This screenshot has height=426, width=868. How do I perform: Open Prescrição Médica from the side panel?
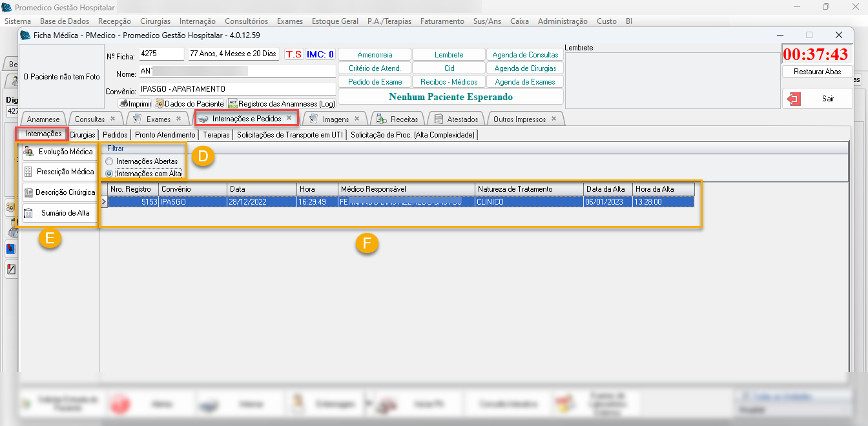coord(59,172)
